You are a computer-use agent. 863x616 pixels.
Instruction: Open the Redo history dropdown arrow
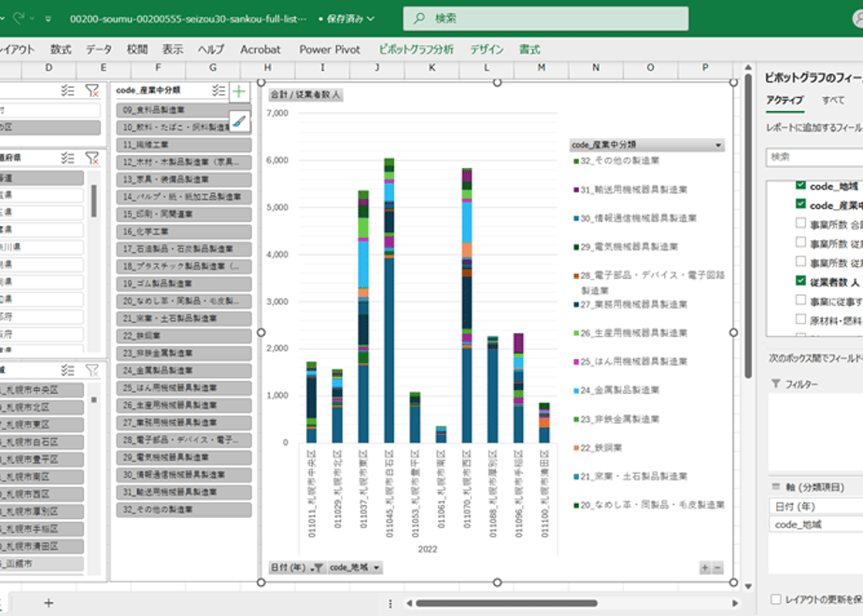click(x=32, y=19)
